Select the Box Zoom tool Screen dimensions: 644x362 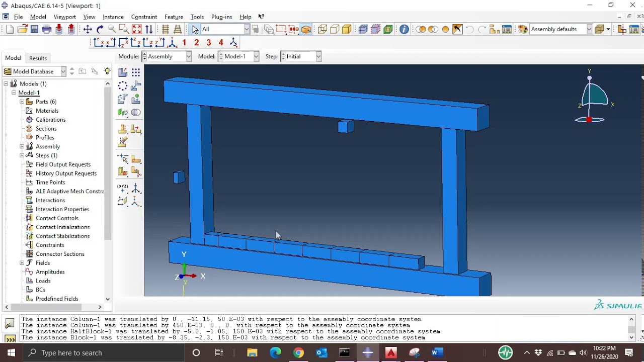(124, 30)
